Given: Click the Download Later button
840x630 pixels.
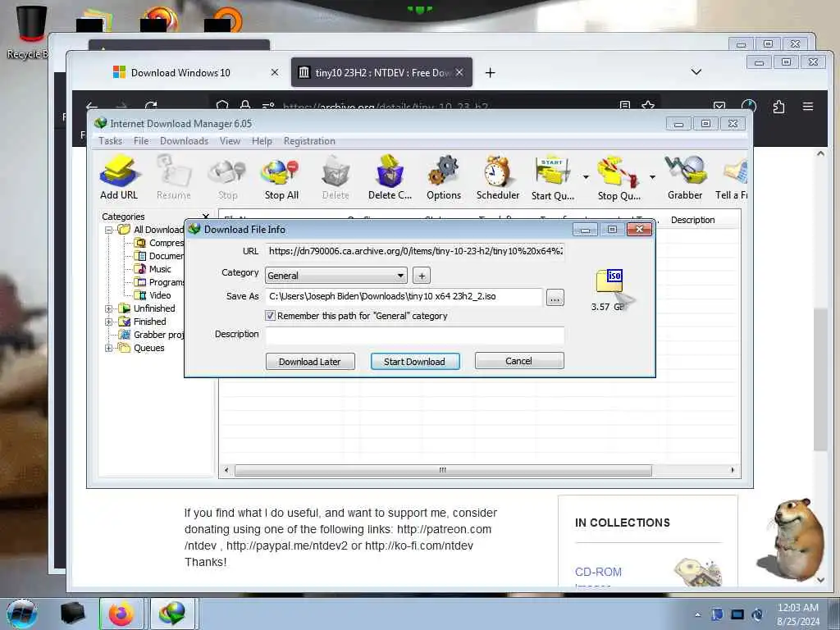Looking at the screenshot, I should (310, 362).
